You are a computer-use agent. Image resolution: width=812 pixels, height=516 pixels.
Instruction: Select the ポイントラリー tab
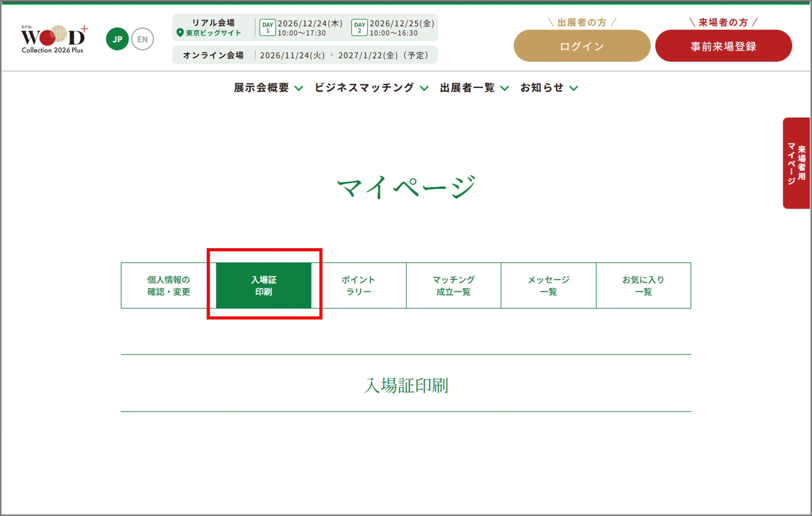tap(359, 286)
